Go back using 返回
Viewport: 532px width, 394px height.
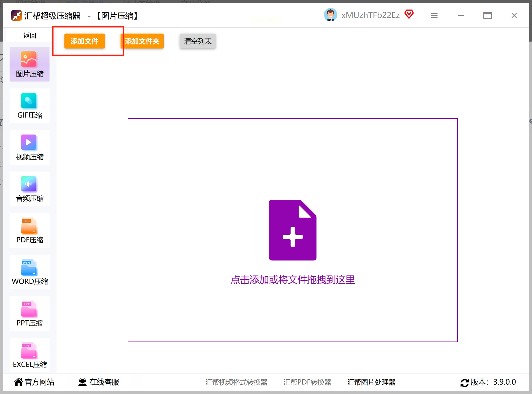pos(30,35)
